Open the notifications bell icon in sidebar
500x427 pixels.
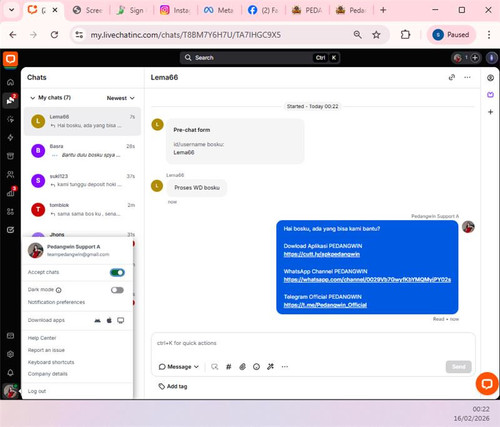(x=10, y=372)
